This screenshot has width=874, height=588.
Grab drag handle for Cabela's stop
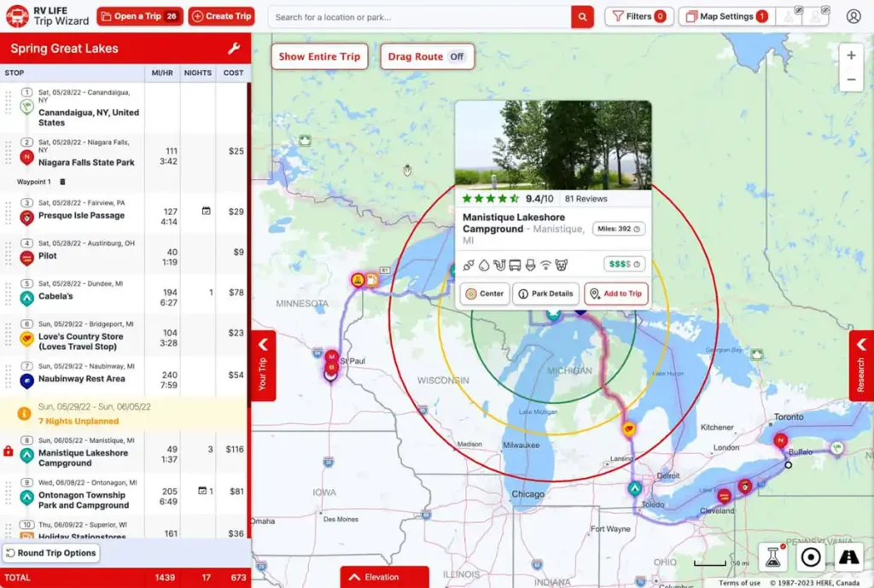click(x=9, y=294)
